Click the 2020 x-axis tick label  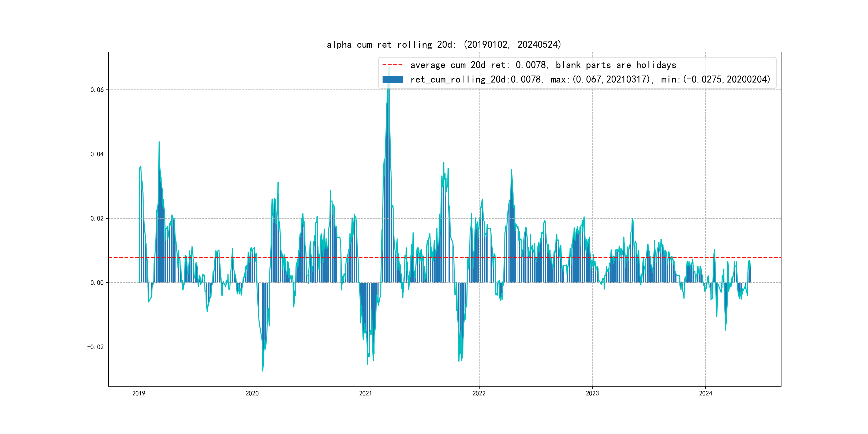click(252, 393)
